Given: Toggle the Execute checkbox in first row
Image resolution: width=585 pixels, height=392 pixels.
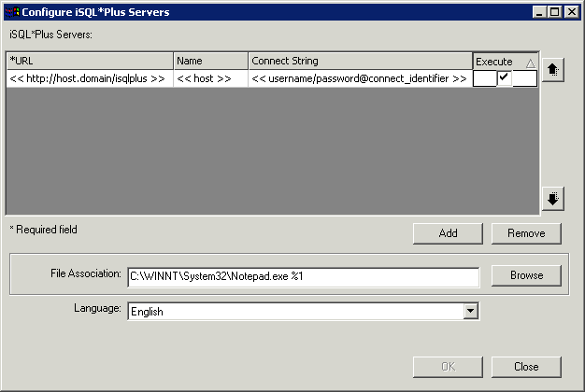Looking at the screenshot, I should pos(505,78).
